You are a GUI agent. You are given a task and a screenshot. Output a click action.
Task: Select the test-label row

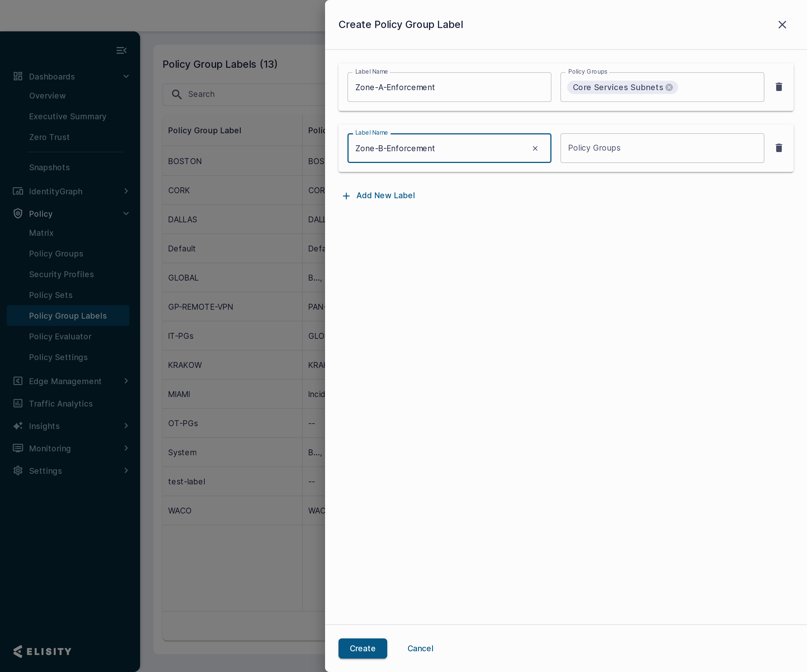click(x=244, y=482)
